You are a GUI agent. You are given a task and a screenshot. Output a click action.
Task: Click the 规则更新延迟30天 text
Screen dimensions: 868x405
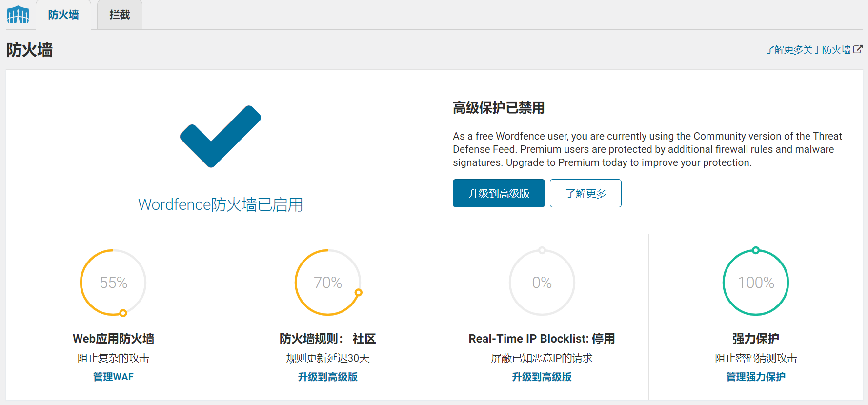(x=328, y=358)
